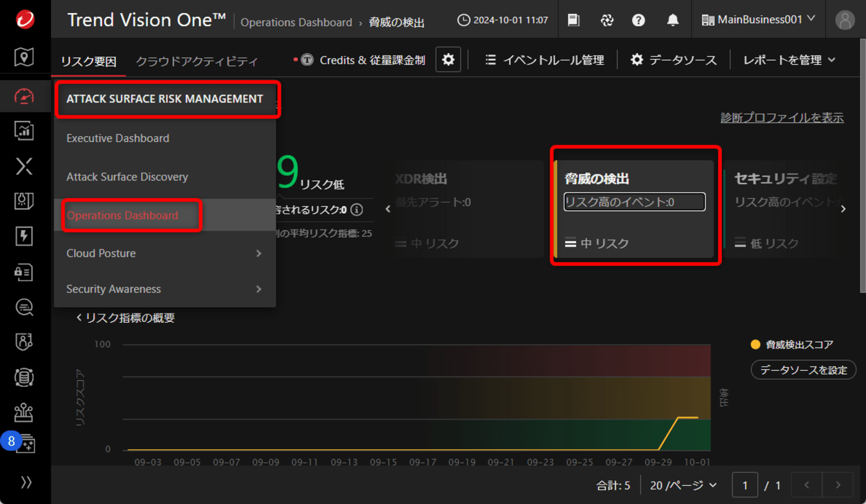Click the Attack Surface Risk Management icon

point(23,97)
